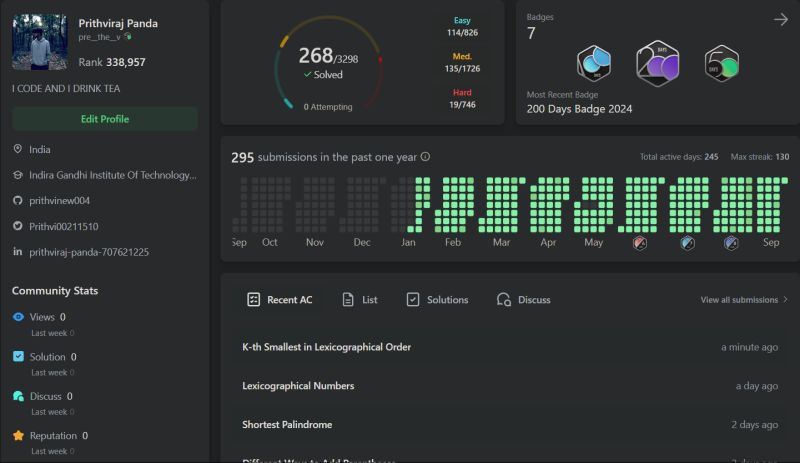Click Total active days 245 text

(679, 157)
